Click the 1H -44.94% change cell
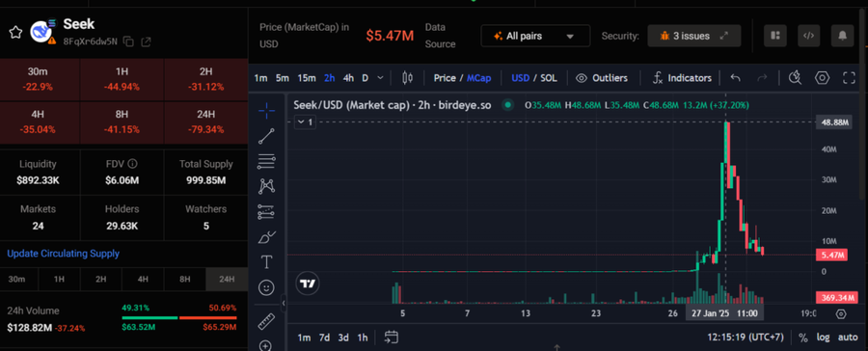This screenshot has height=351, width=868. (x=122, y=79)
